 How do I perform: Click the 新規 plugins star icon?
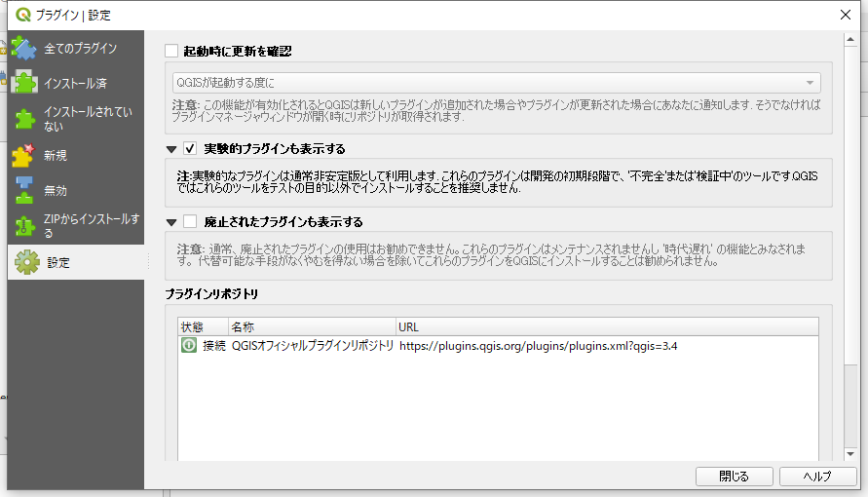(23, 155)
